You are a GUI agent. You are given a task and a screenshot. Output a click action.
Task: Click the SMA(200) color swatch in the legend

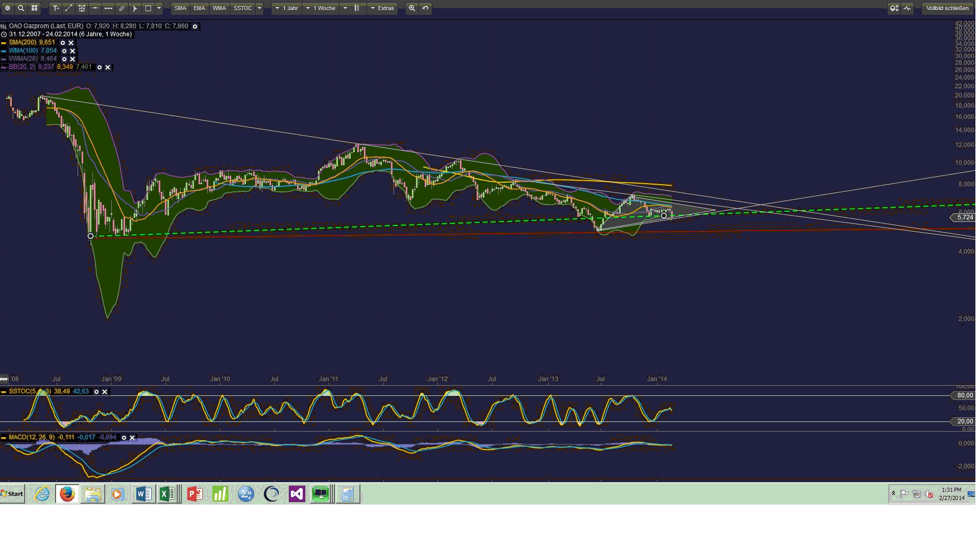[x=4, y=42]
